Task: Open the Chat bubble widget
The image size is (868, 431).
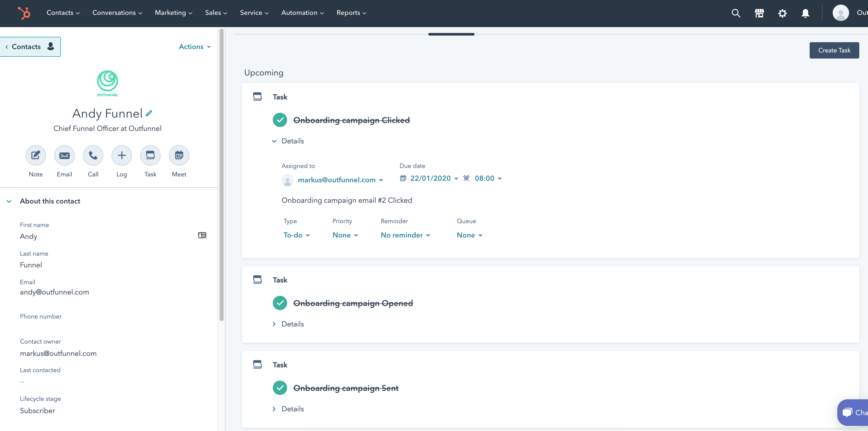Action: coord(853,413)
